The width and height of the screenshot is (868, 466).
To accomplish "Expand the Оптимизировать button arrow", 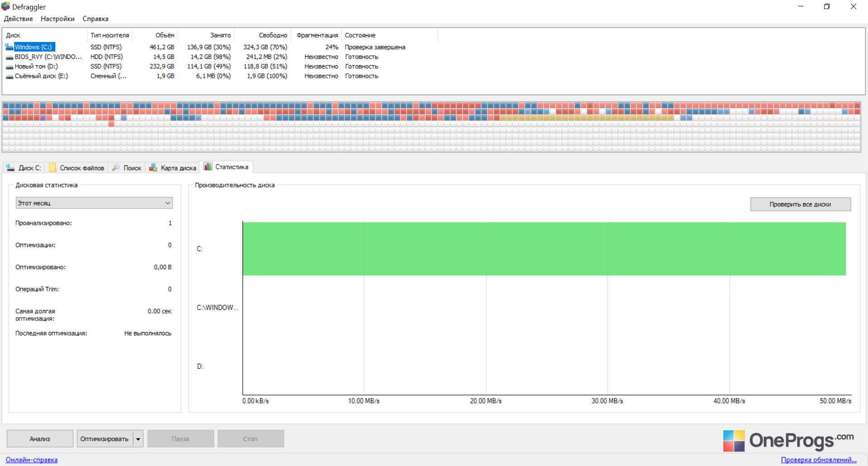I will 138,439.
